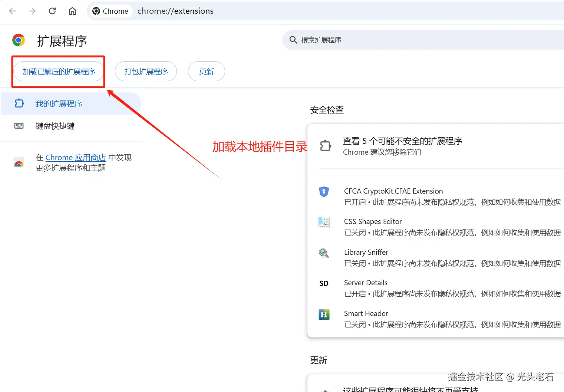Click the Chrome logo beside 扩展程序
564x392 pixels.
click(19, 40)
